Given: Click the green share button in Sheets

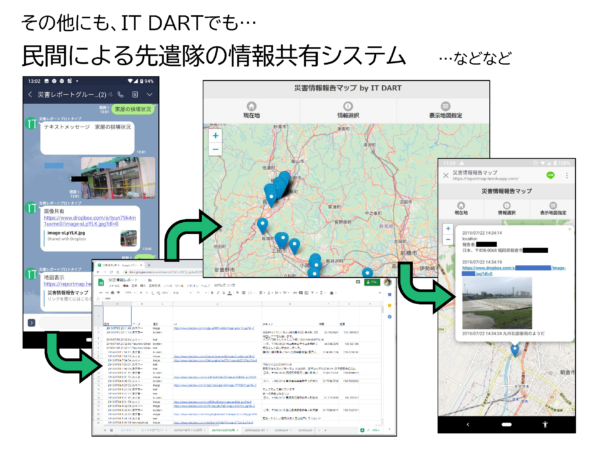Looking at the screenshot, I should click(x=372, y=281).
